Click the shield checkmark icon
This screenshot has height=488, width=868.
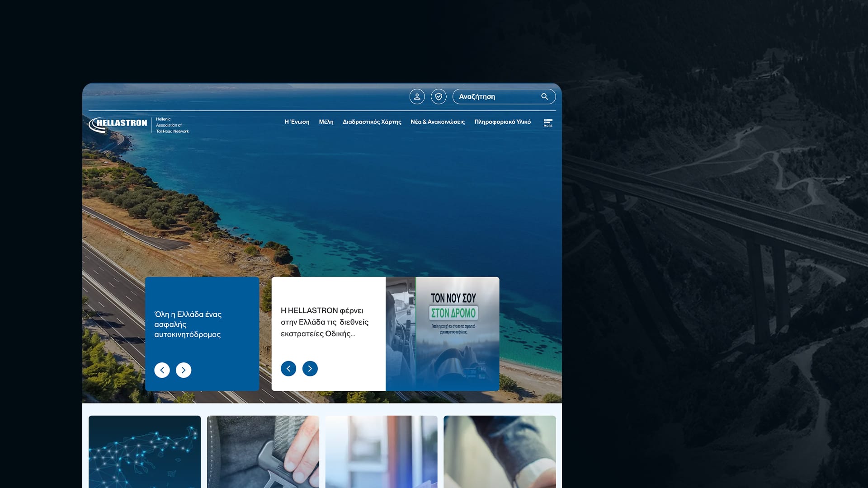[439, 97]
